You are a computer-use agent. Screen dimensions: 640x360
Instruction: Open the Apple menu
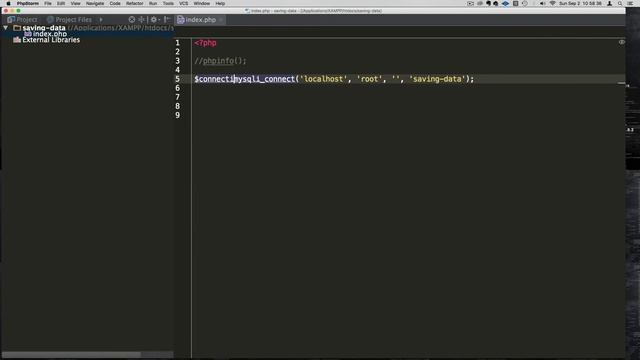pos(8,3)
